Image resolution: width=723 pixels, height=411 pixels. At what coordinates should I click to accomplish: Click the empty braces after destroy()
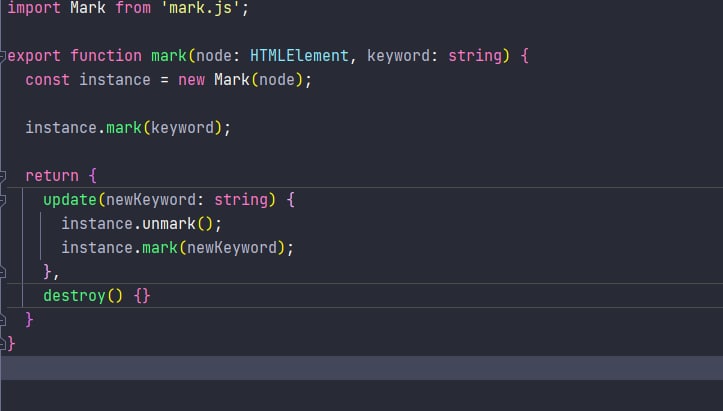coord(142,296)
